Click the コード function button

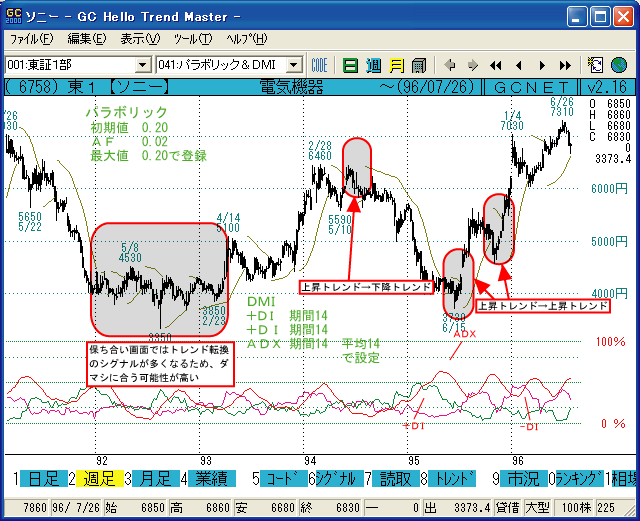[x=284, y=479]
